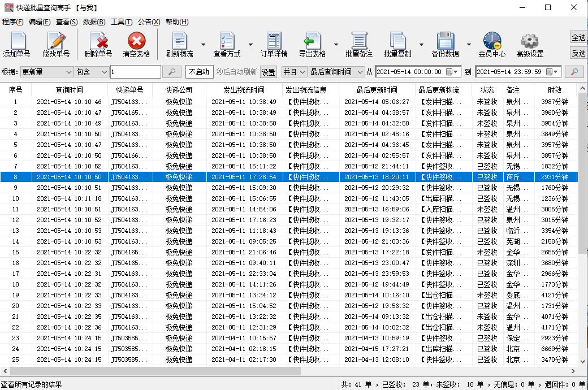
Task: Click the 批量备注 icon
Action: click(359, 41)
